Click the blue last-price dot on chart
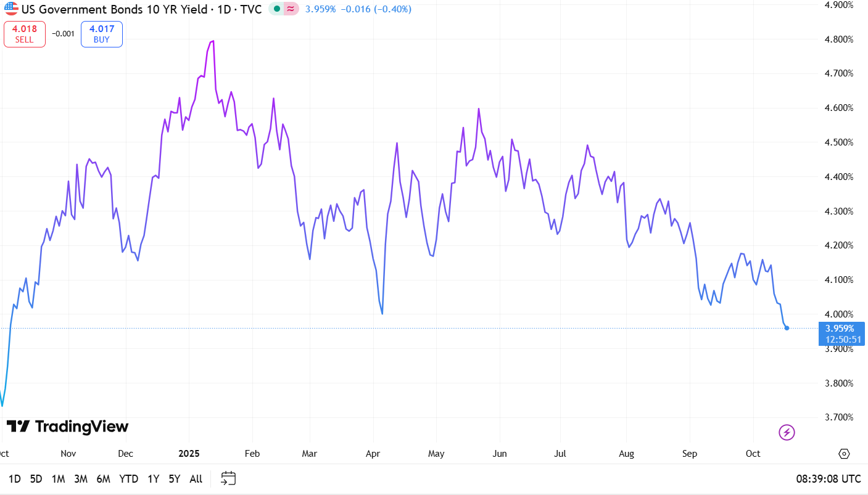This screenshot has height=495, width=868. [x=787, y=328]
